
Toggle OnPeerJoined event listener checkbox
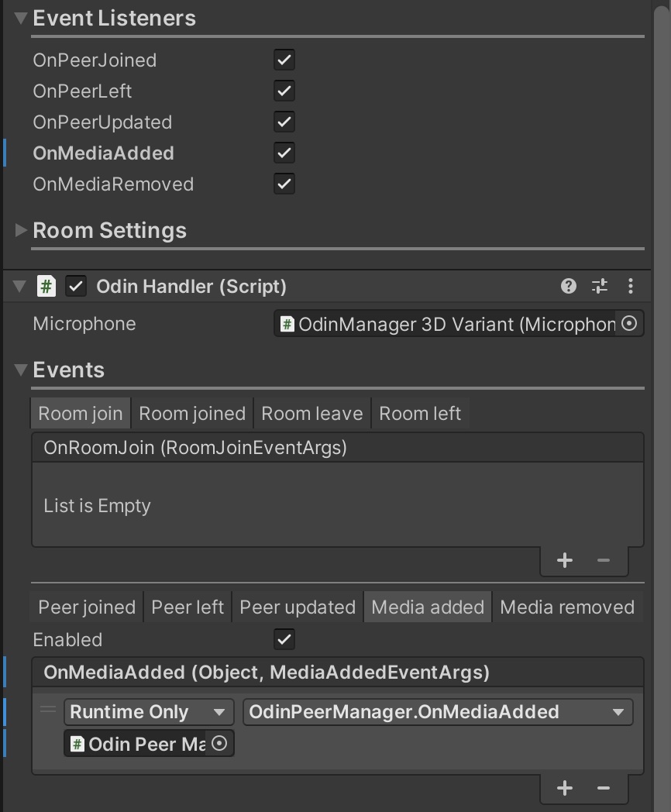click(x=284, y=60)
